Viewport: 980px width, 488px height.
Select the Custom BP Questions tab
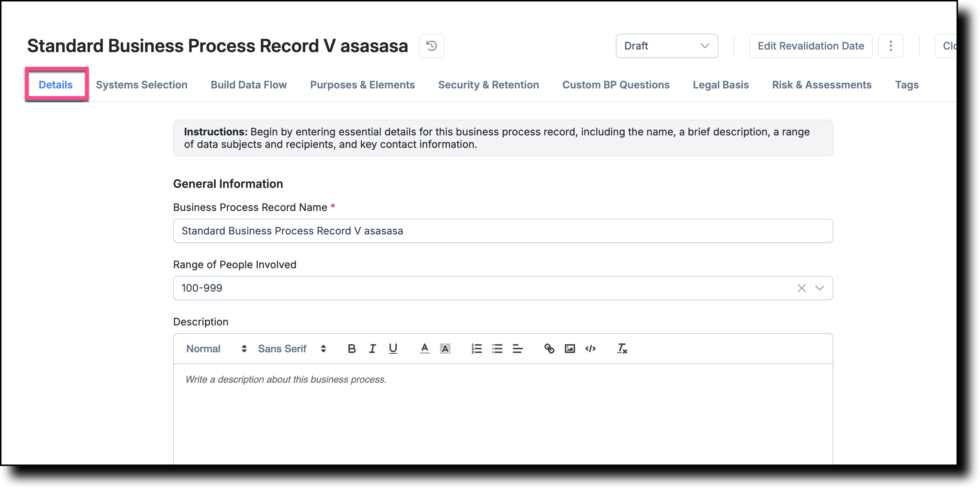point(615,84)
